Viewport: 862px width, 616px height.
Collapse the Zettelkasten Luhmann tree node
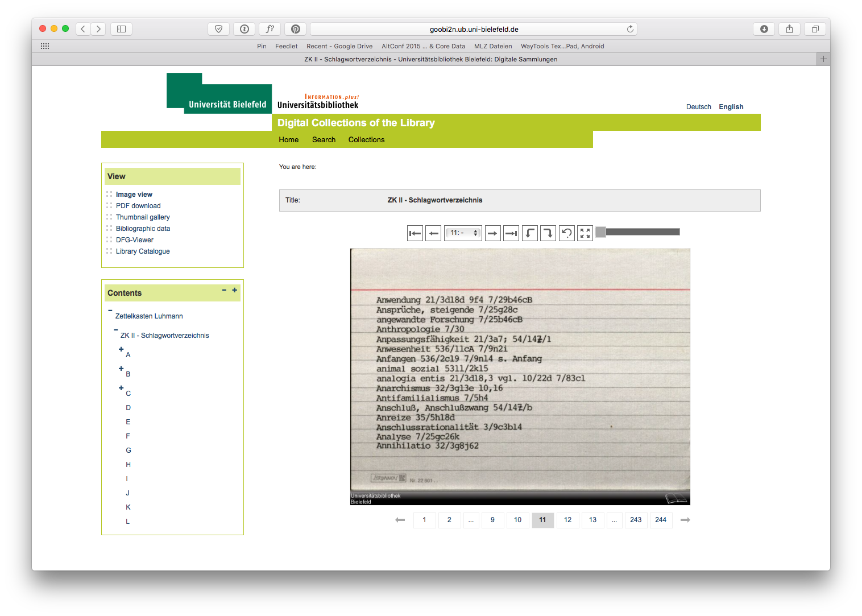(110, 311)
